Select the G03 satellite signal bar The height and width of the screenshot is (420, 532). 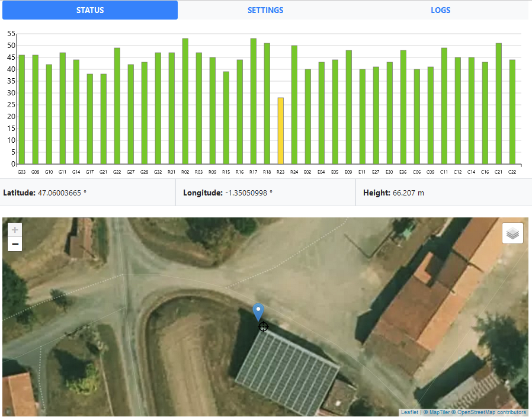click(x=22, y=110)
